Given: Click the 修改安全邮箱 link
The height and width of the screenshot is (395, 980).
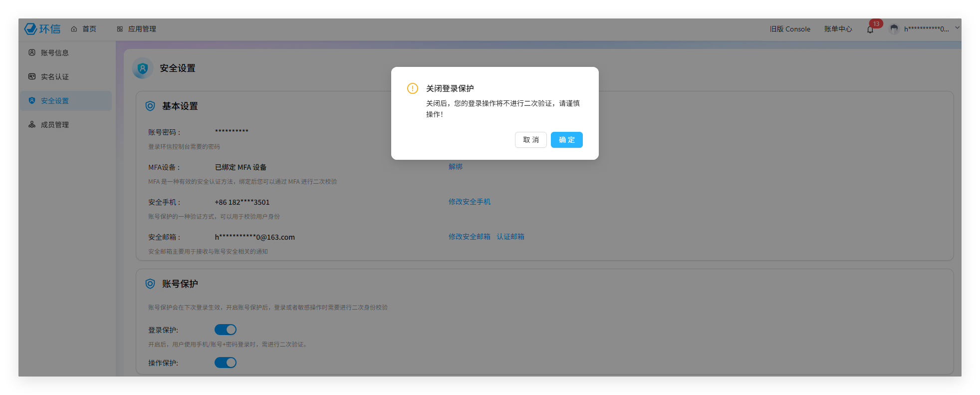Looking at the screenshot, I should click(x=469, y=237).
